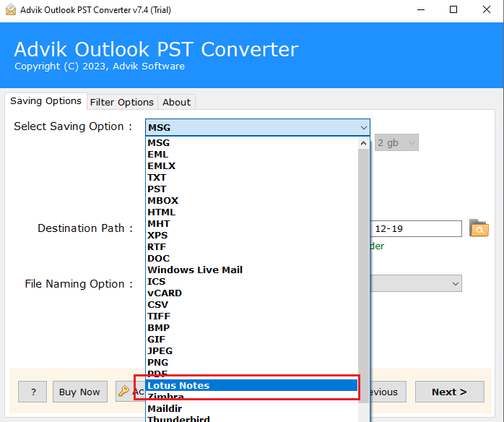504x422 pixels.
Task: Click the Advik envelope icon in title bar
Action: click(x=11, y=9)
